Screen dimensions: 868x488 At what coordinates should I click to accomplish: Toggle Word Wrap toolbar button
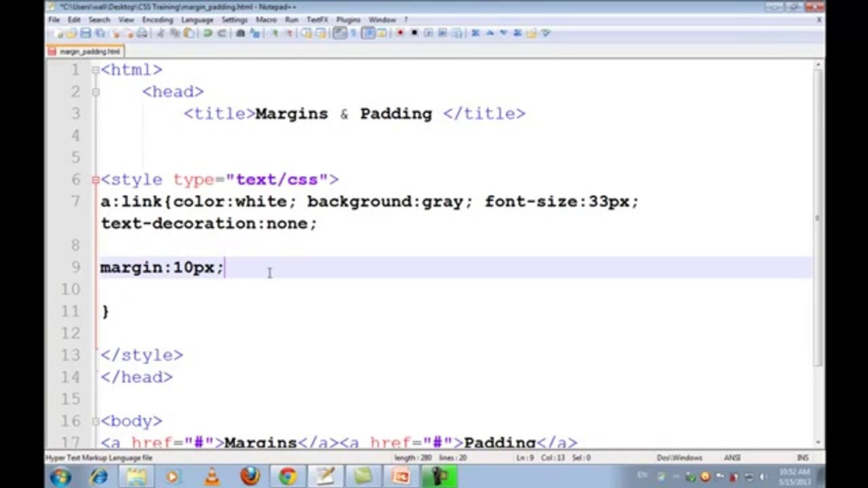[340, 33]
